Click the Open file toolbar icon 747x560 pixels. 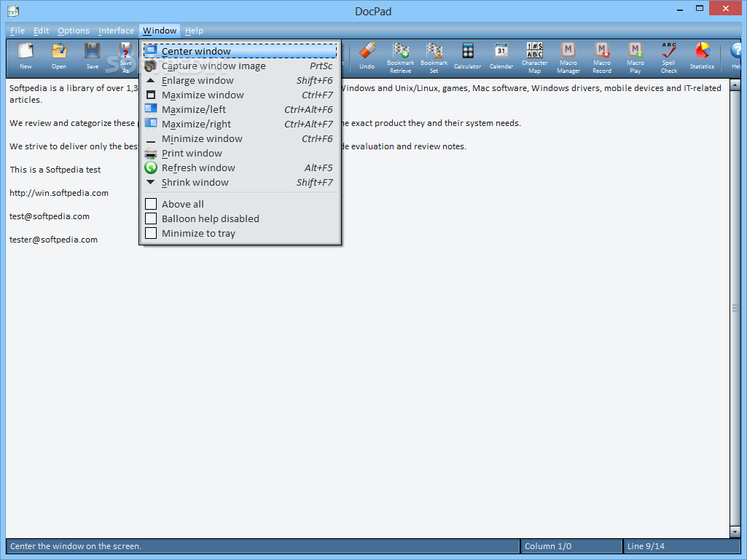[x=59, y=56]
